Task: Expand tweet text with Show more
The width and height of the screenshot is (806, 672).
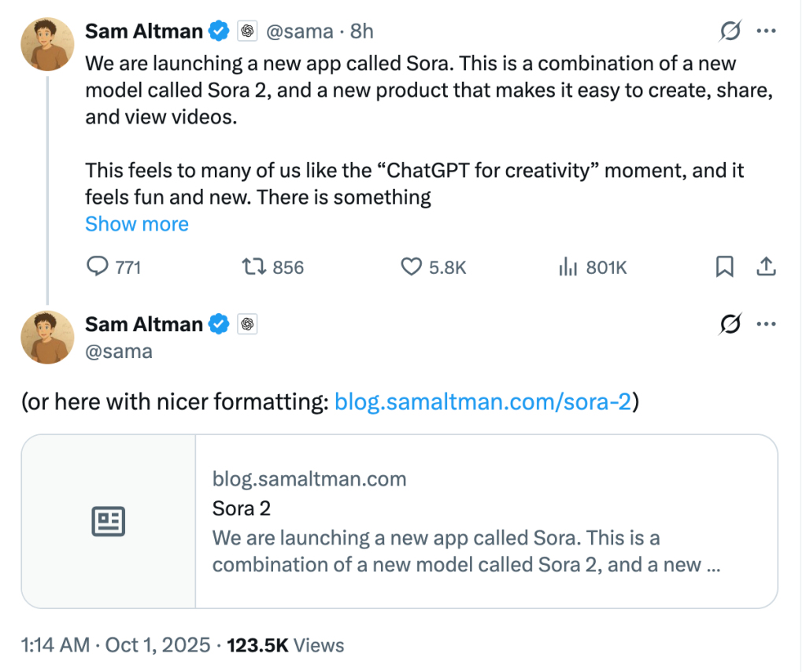Action: coord(137,224)
